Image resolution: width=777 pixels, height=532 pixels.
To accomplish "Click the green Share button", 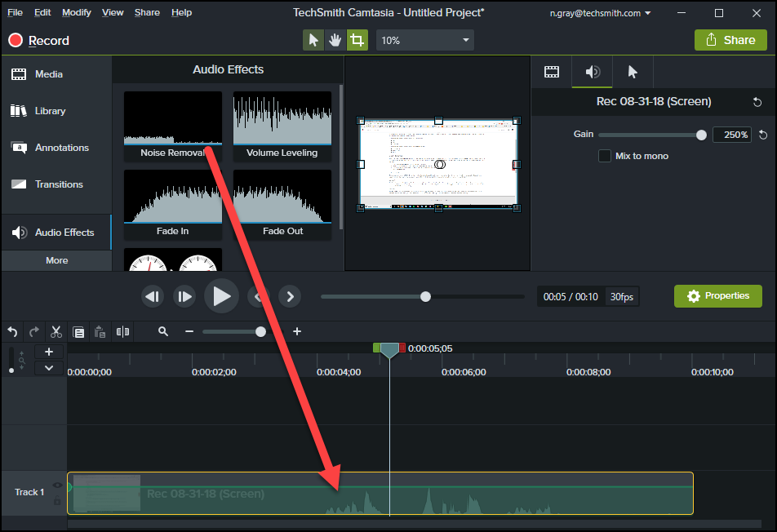I will pos(730,40).
